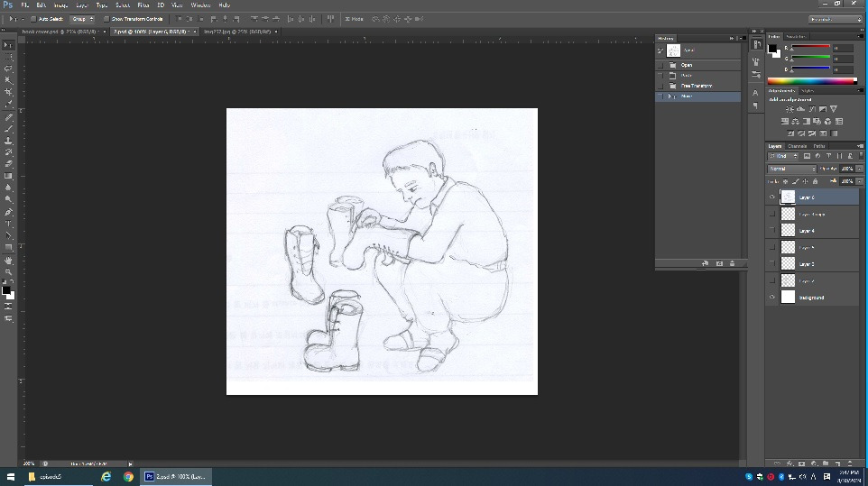868x486 pixels.
Task: Open the Normal blend mode dropdown
Action: coord(791,169)
